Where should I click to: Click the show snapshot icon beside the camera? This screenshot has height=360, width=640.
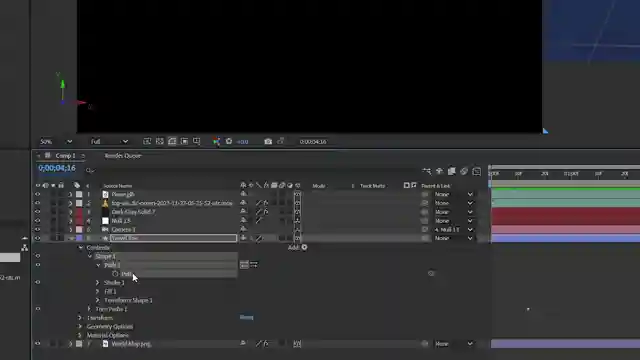[x=280, y=141]
